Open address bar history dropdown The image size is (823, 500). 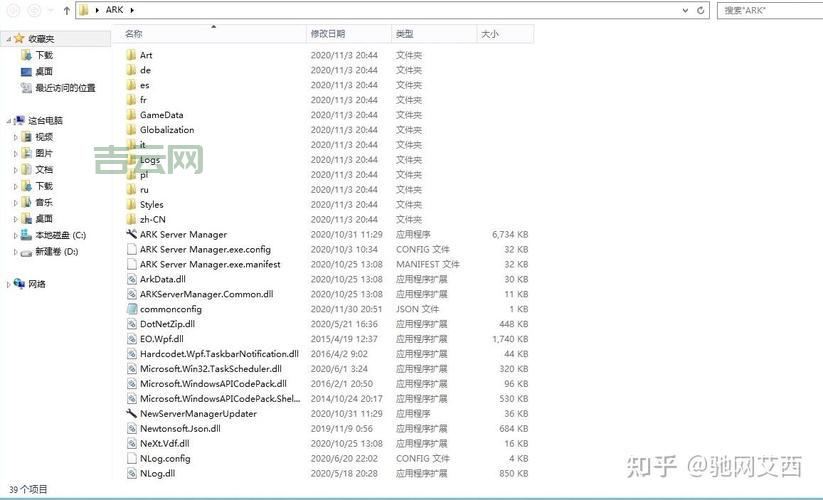685,10
